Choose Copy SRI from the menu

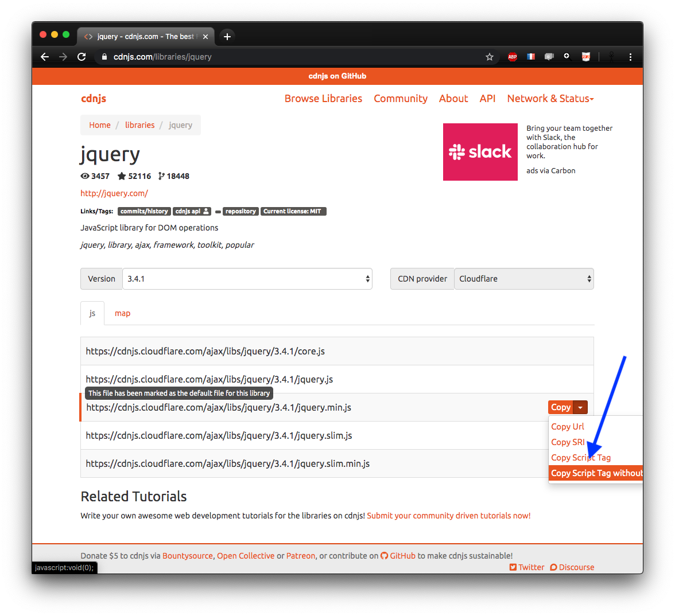click(x=568, y=442)
